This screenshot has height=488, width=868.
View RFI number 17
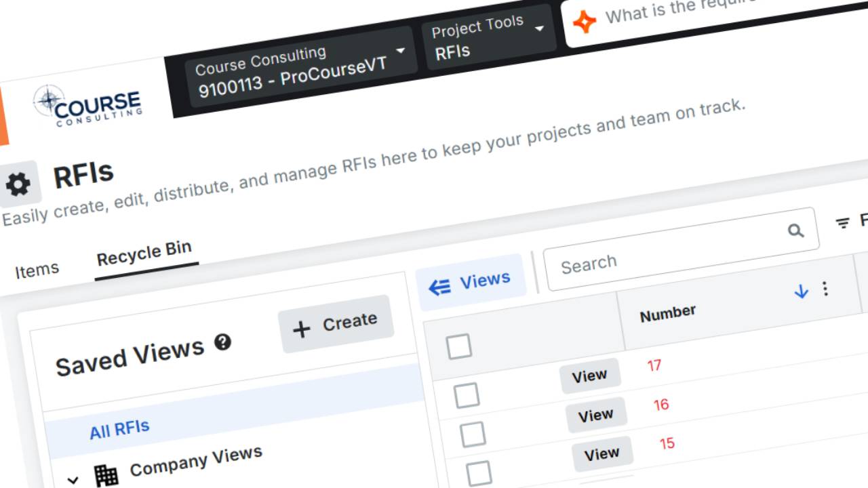589,375
